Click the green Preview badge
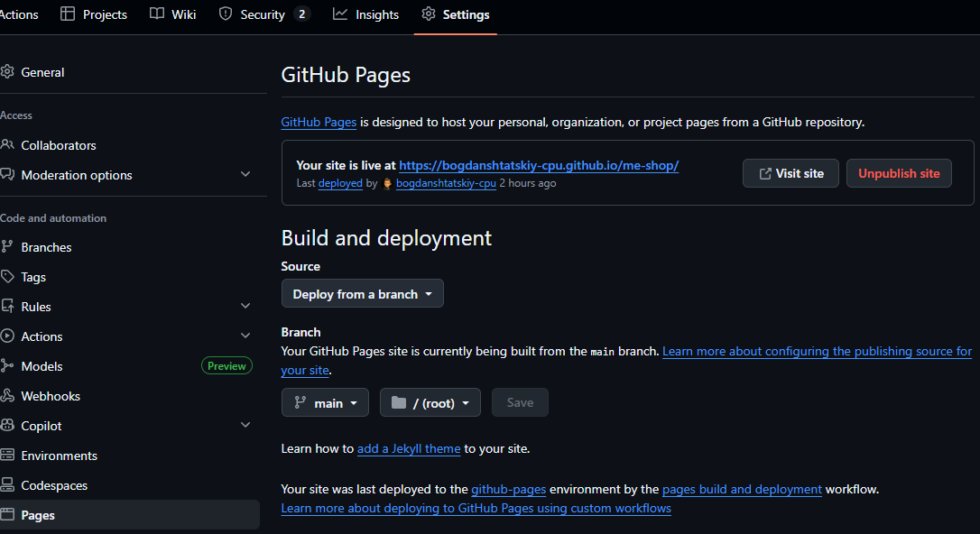Image resolution: width=980 pixels, height=534 pixels. tap(227, 366)
